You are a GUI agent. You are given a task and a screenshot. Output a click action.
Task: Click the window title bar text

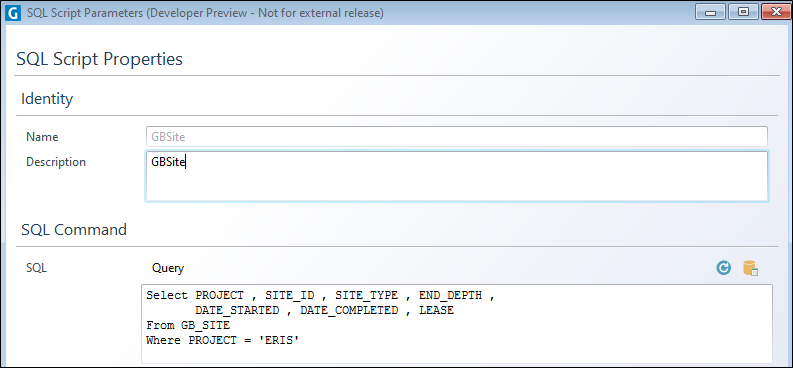[x=205, y=13]
